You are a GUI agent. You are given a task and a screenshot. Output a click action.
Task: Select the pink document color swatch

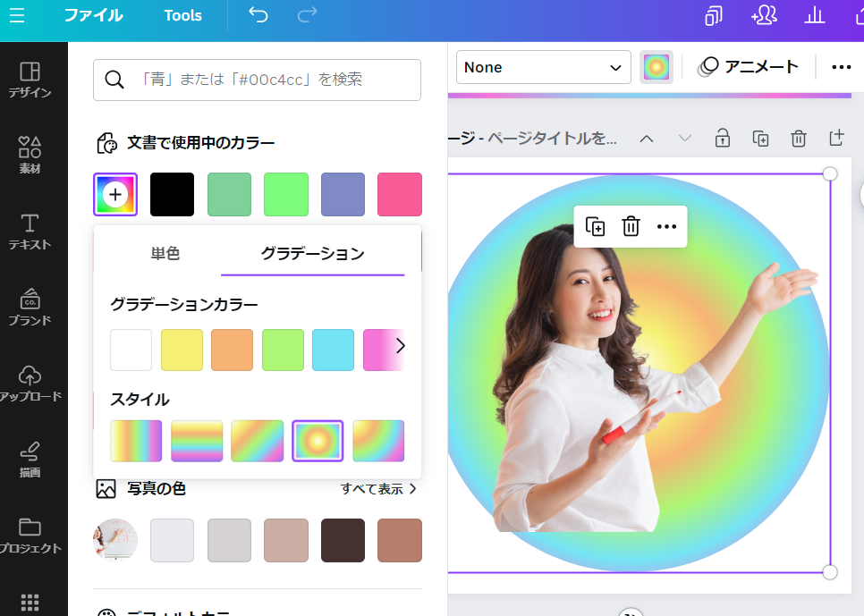(x=400, y=195)
